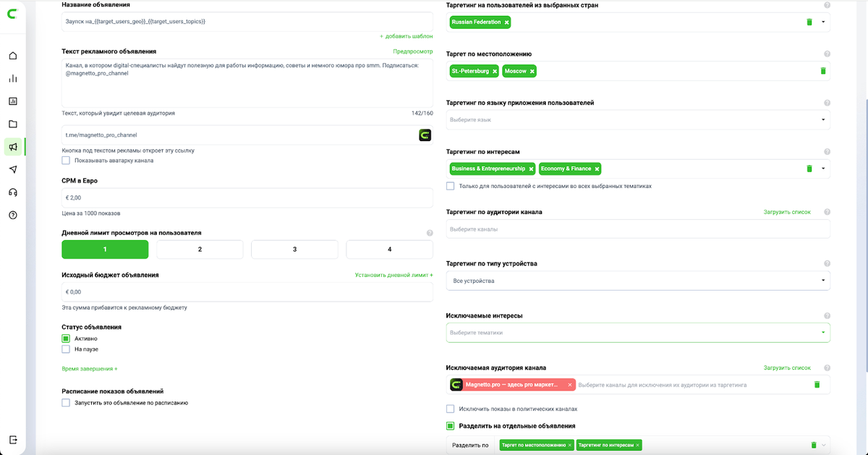Image resolution: width=868 pixels, height=455 pixels.
Task: Expand the countries targeting dropdown arrow
Action: pos(823,22)
